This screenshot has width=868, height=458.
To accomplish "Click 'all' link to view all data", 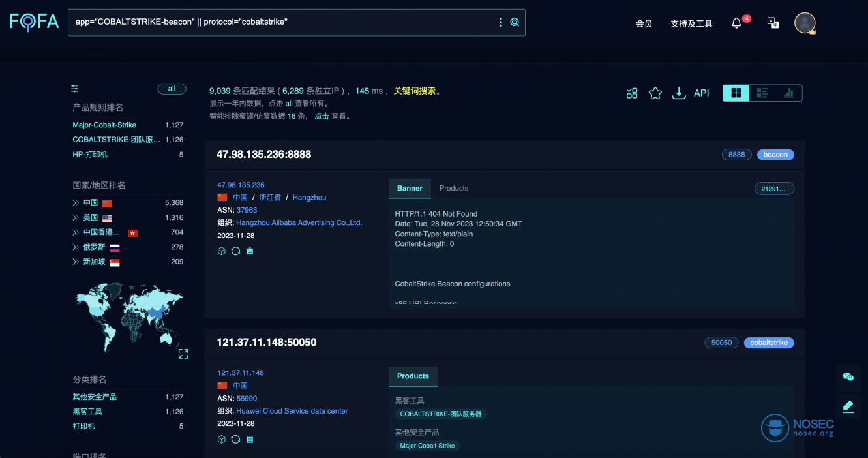I will tap(289, 104).
